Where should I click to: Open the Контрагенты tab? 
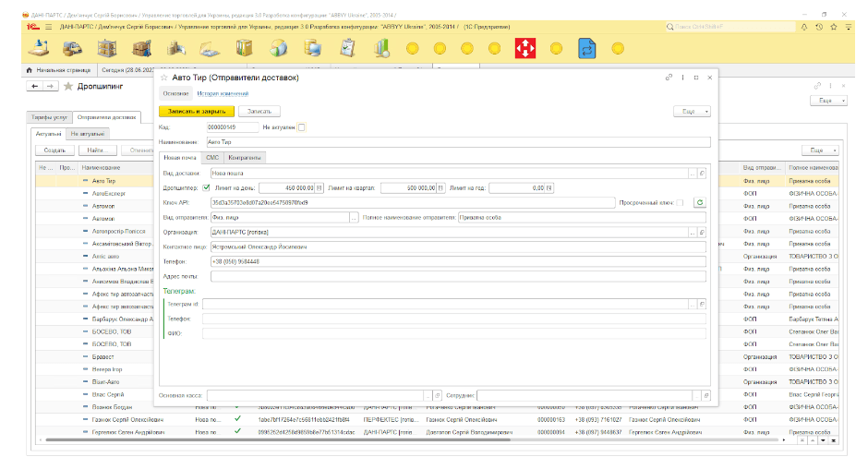pos(245,157)
